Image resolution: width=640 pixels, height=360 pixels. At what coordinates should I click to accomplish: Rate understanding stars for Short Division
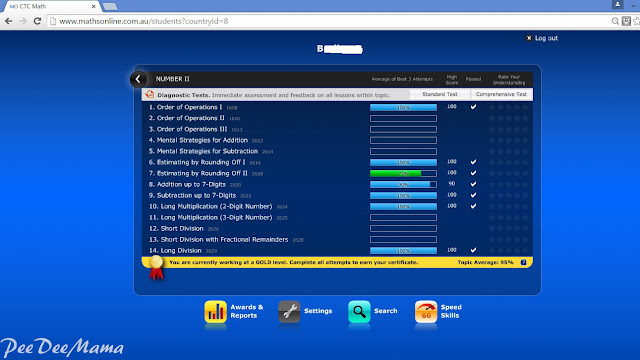[x=509, y=229]
